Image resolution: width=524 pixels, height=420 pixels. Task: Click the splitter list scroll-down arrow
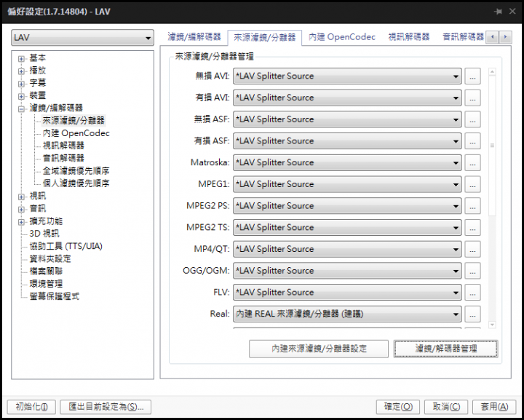[x=492, y=325]
